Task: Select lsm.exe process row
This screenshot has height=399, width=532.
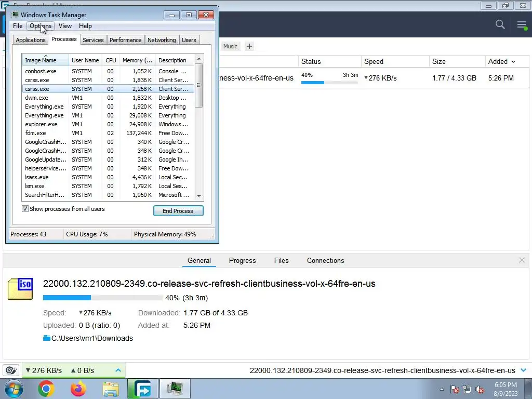Action: tap(108, 186)
